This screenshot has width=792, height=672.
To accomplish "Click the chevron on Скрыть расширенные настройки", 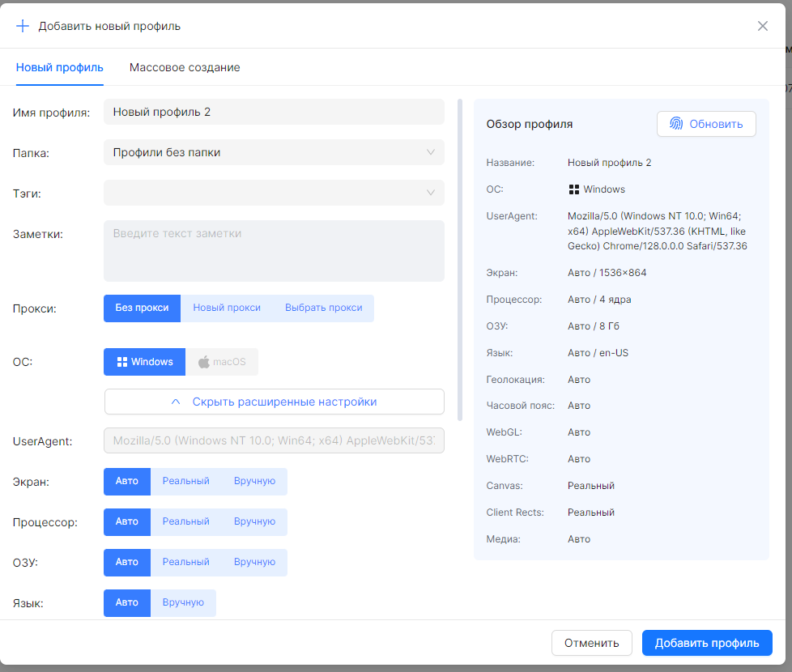I will [176, 402].
